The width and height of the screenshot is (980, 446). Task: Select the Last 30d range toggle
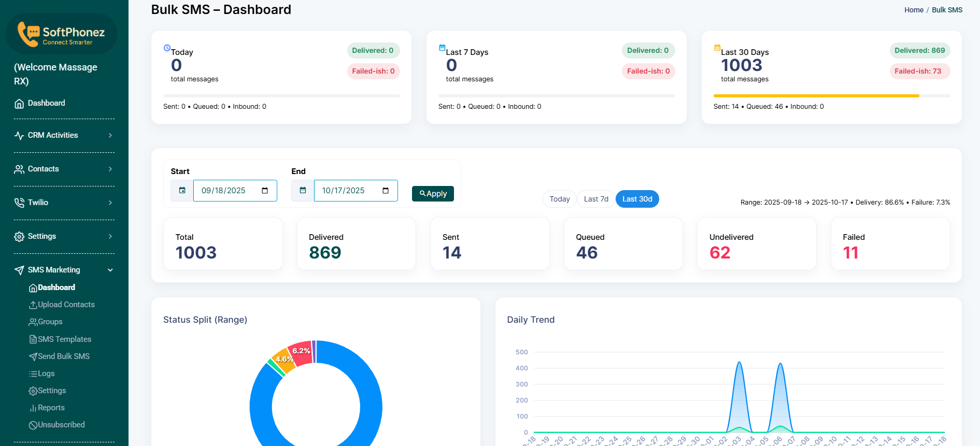pyautogui.click(x=637, y=199)
